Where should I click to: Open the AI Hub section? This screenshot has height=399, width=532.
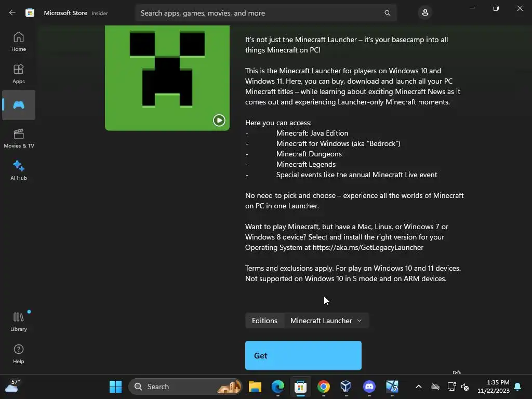(x=19, y=170)
